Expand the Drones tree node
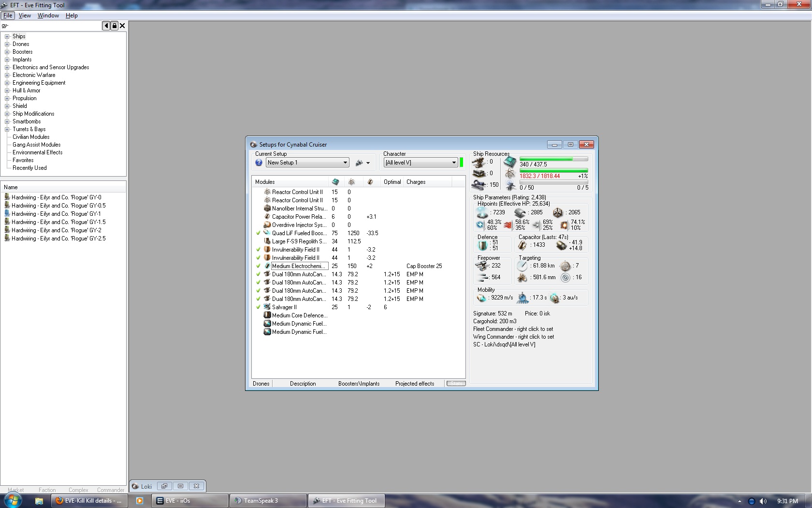Screen dimensions: 812x508 tap(7, 44)
